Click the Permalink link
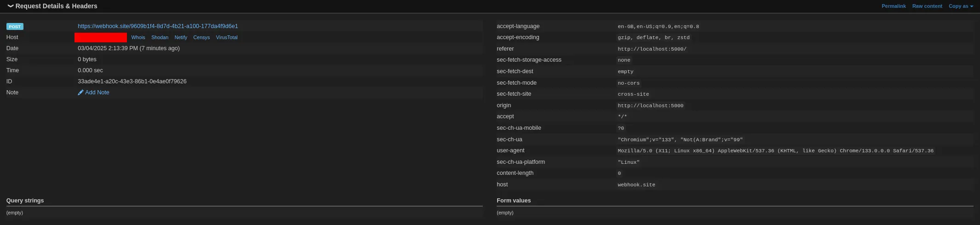 click(x=894, y=6)
